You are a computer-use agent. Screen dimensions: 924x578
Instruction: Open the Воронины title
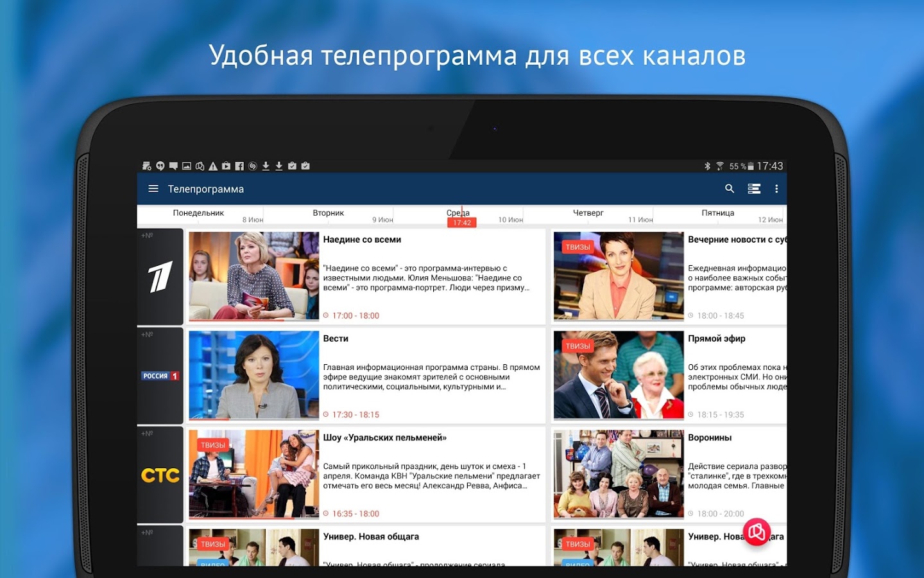point(710,437)
